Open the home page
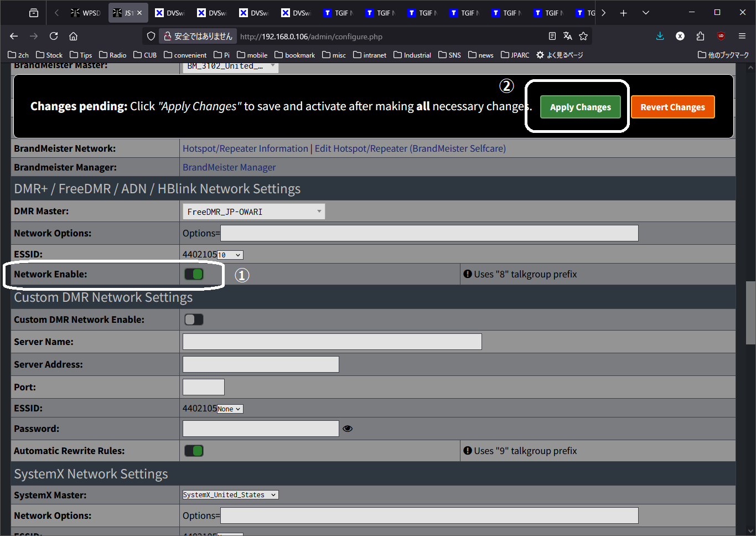 [x=73, y=36]
